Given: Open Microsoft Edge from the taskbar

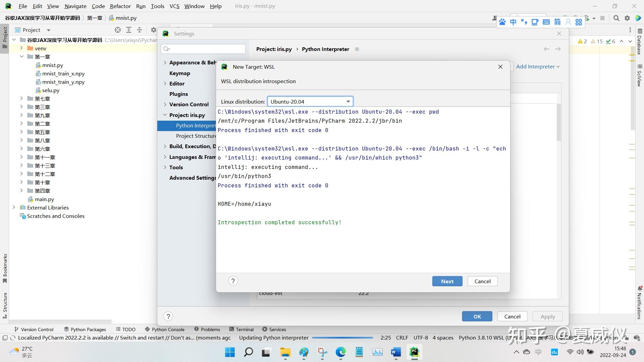Looking at the screenshot, I should [x=341, y=352].
